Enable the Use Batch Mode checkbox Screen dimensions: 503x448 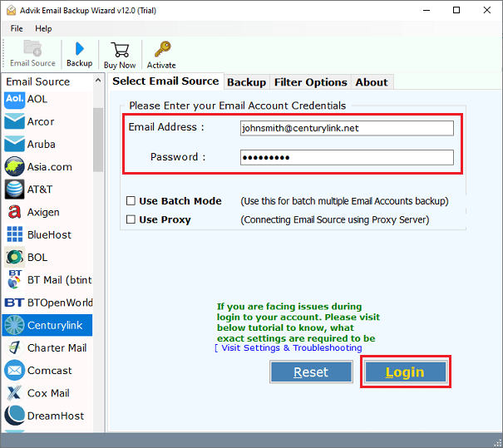click(x=131, y=201)
